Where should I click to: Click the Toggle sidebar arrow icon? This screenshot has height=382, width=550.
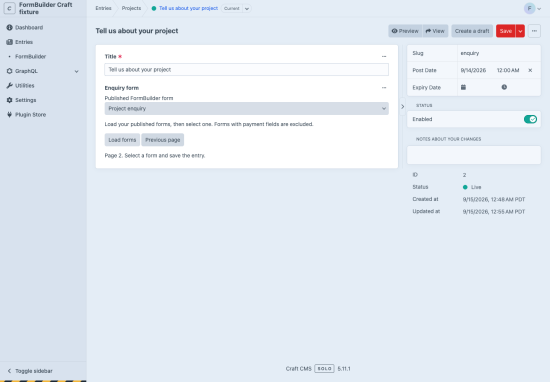9,371
